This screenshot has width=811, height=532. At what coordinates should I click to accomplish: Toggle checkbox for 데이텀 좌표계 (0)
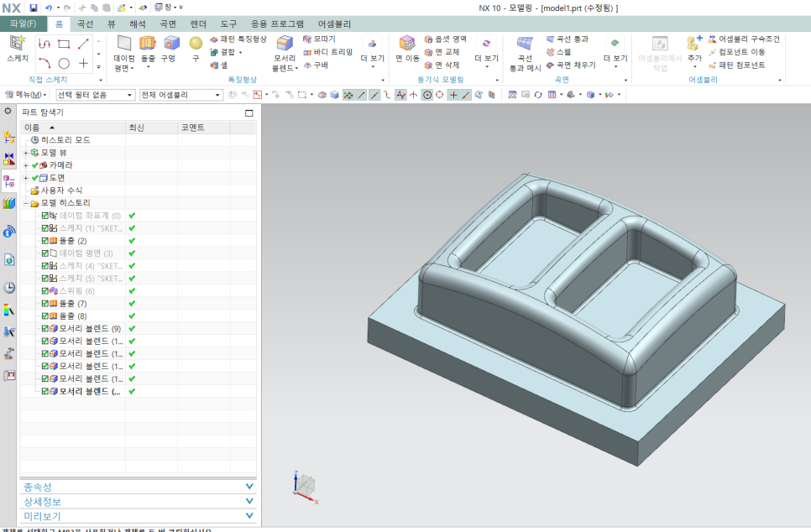tap(45, 216)
